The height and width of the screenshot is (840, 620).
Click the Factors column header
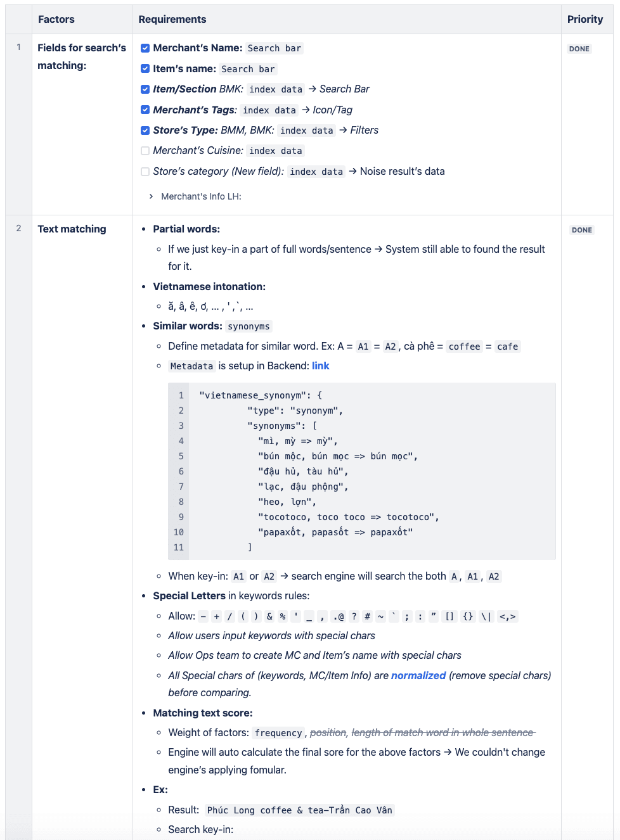click(x=56, y=19)
